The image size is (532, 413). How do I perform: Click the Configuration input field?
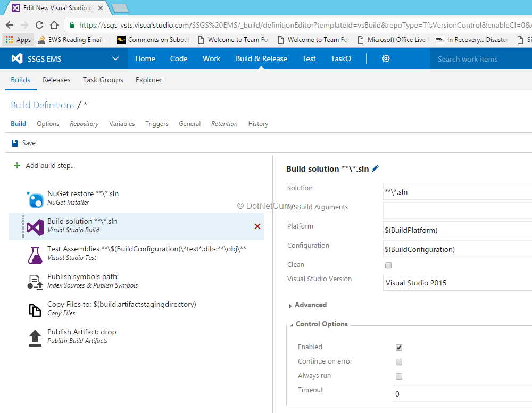[x=458, y=249]
